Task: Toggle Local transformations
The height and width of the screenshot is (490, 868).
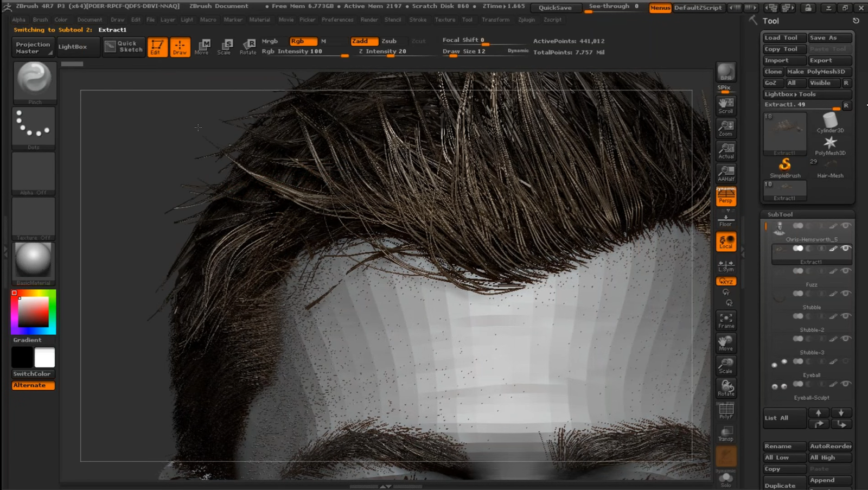Action: point(726,241)
